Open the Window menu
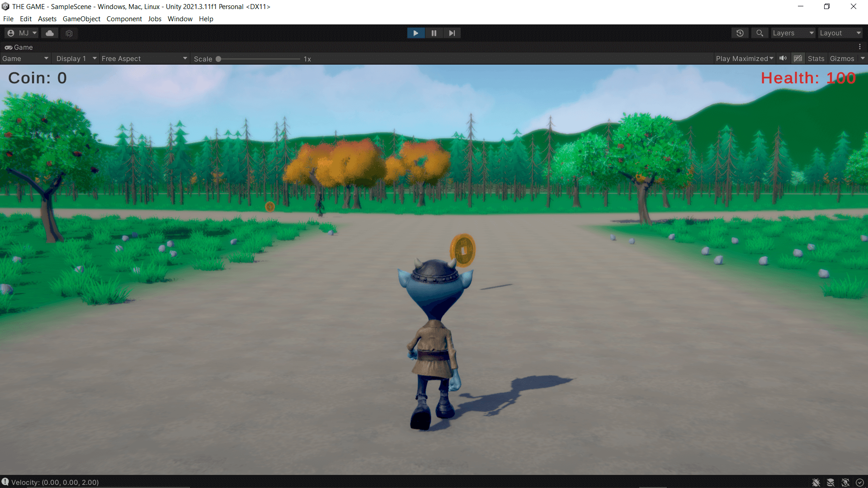The image size is (868, 488). tap(180, 19)
